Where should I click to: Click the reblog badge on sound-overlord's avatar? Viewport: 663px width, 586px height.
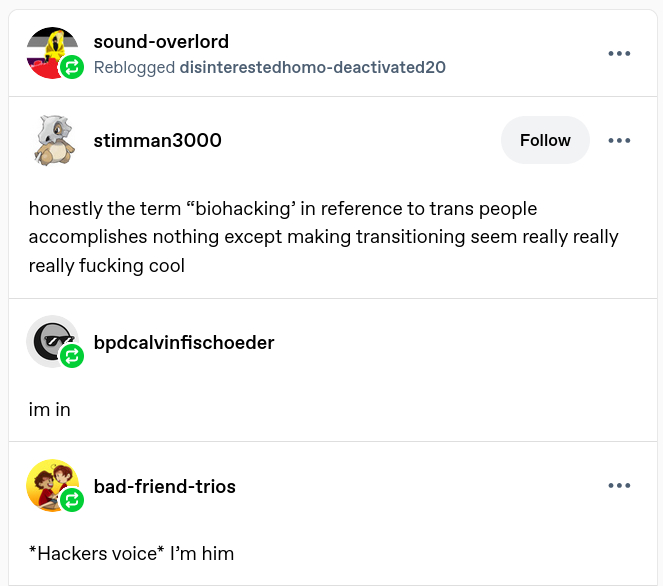pos(71,68)
